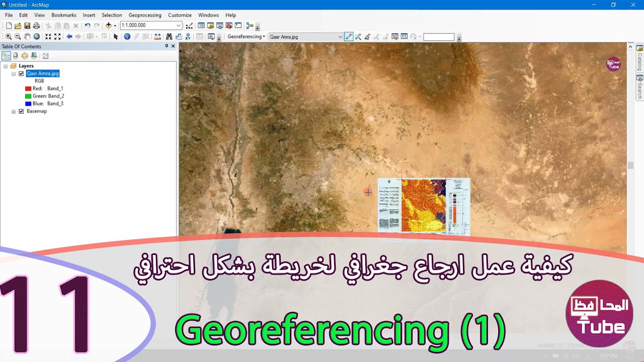Click the Add Data button
The width and height of the screenshot is (644, 362).
click(108, 25)
